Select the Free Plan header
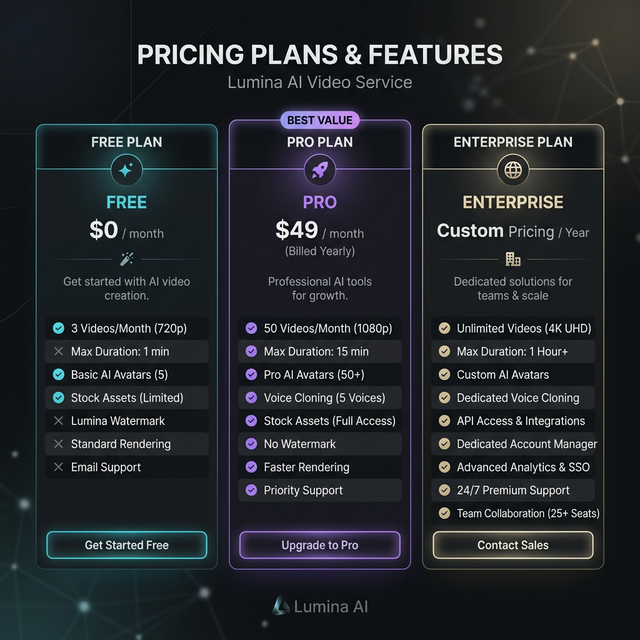This screenshot has height=640, width=640. pyautogui.click(x=126, y=142)
